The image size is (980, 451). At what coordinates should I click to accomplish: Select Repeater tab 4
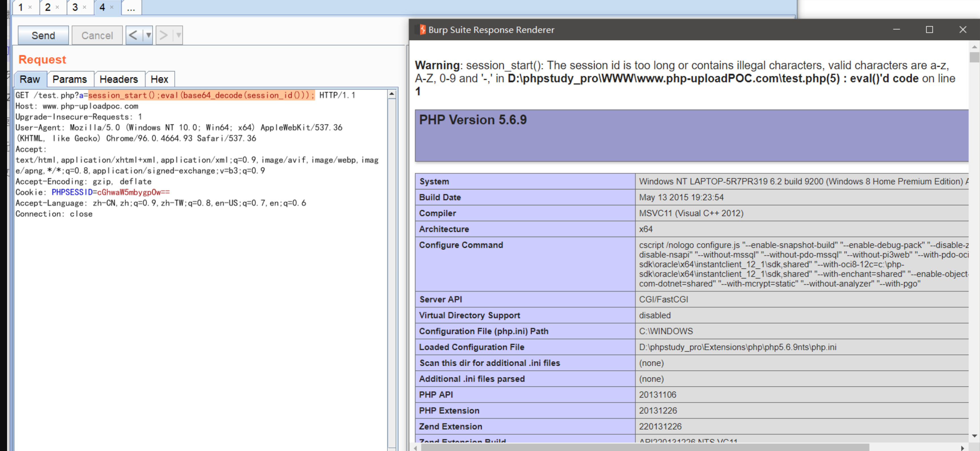(x=102, y=7)
